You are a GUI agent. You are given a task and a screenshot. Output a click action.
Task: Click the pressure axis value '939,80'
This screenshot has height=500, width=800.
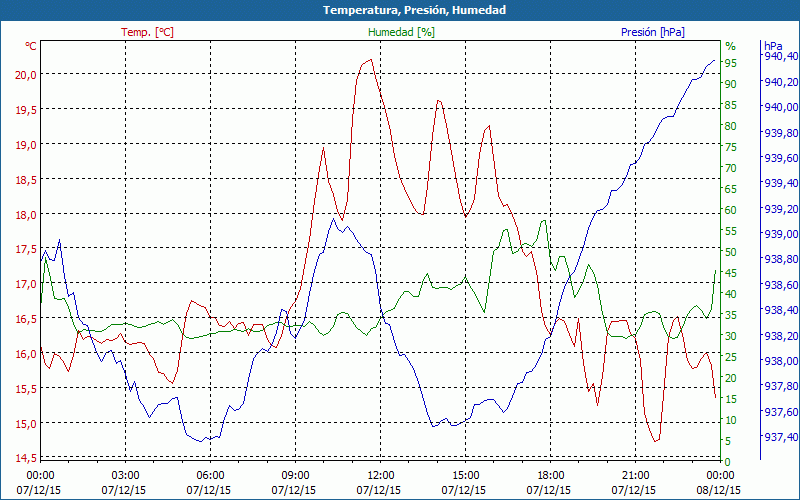780,133
